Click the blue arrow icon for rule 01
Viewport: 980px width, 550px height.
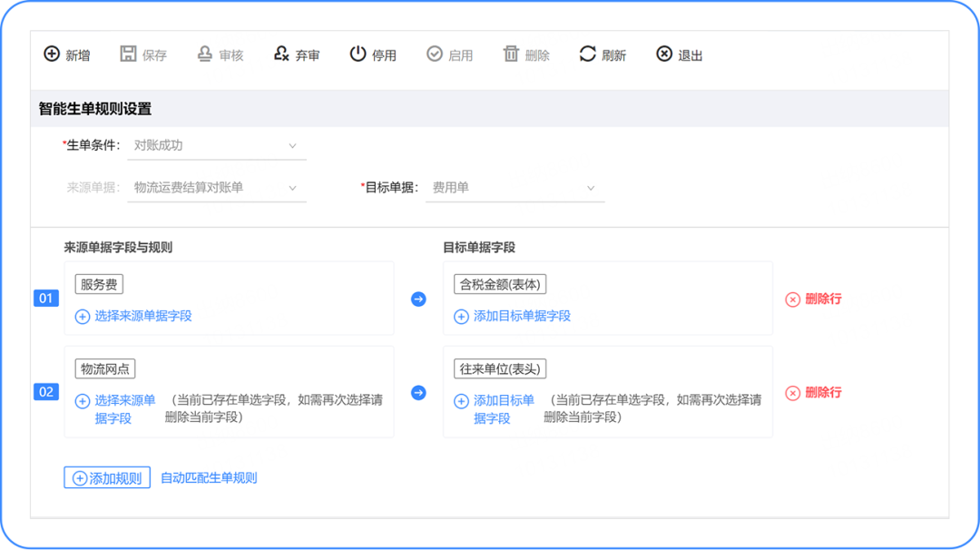pos(418,300)
